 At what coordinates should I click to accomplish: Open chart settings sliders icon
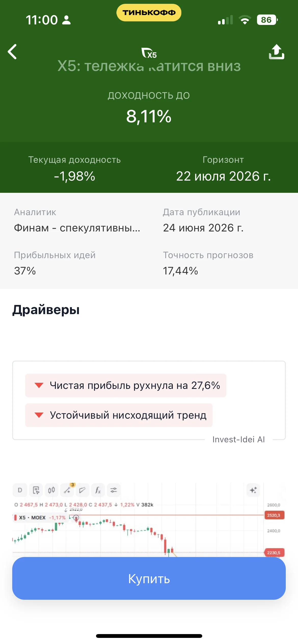[114, 490]
